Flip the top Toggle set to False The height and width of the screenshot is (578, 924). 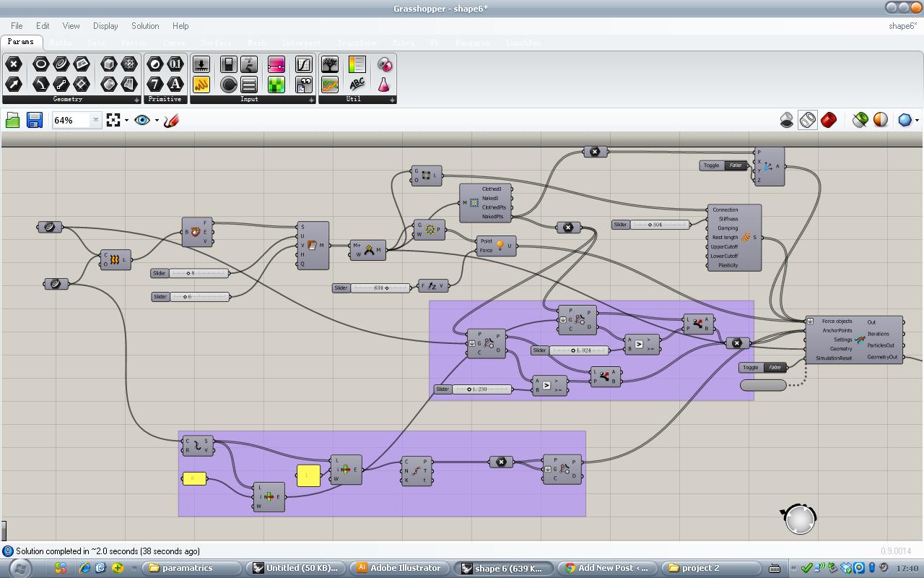[x=735, y=165]
